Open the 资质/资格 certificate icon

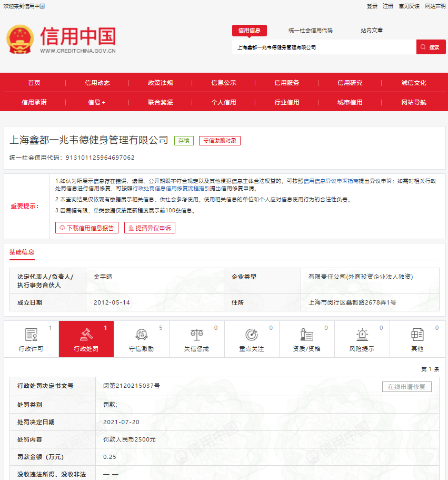306,334
